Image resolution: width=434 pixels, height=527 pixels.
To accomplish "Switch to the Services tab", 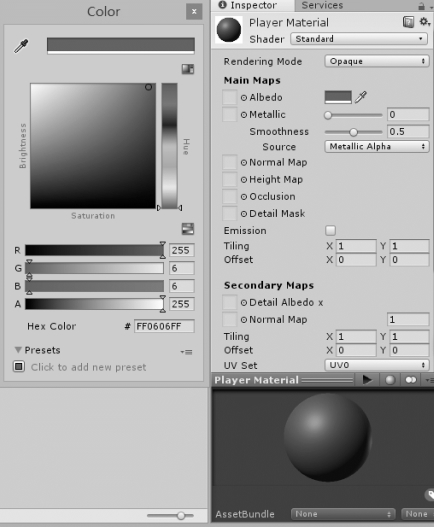I will (322, 5).
